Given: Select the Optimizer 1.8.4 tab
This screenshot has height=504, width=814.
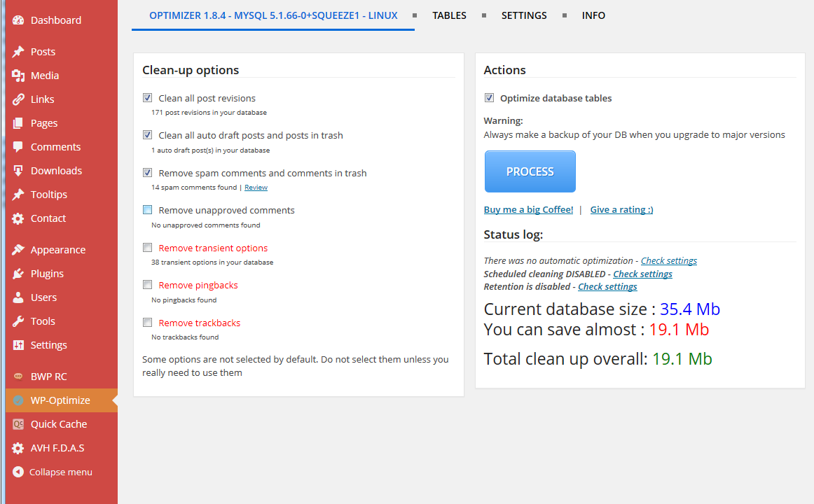Looking at the screenshot, I should pyautogui.click(x=273, y=15).
